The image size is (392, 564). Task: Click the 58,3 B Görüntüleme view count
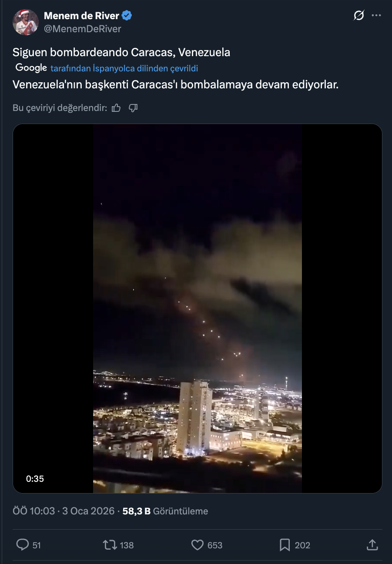click(x=165, y=511)
